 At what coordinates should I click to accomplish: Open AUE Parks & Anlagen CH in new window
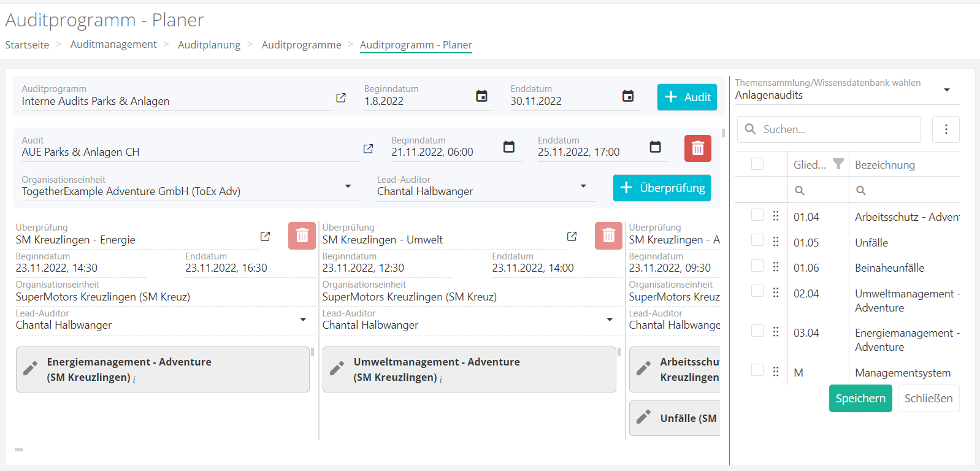point(368,148)
